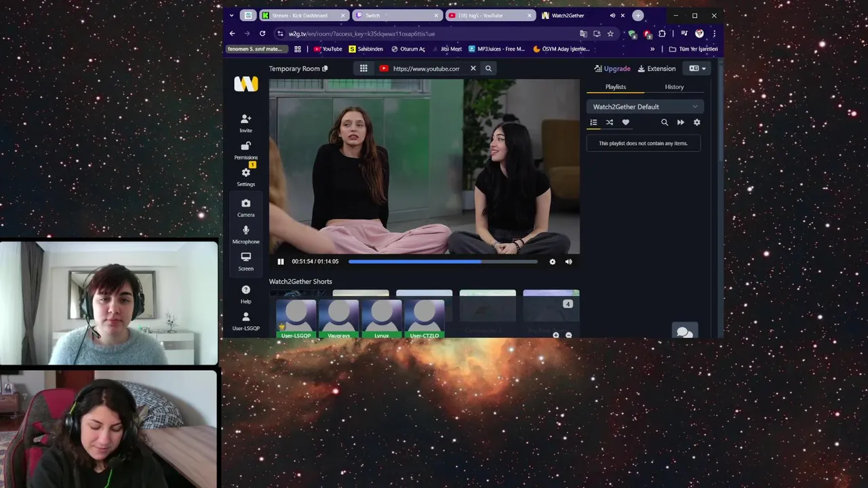Click the Extension download link
The image size is (868, 488).
point(656,68)
